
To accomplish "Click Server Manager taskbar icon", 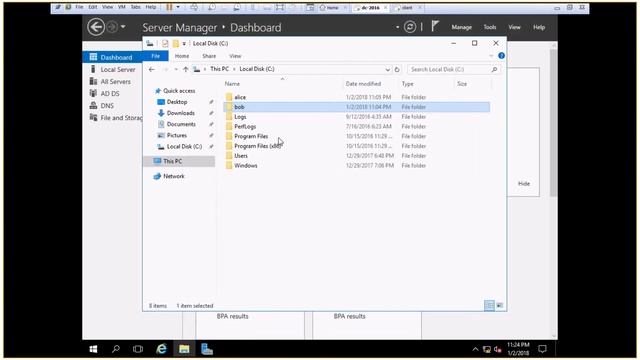I will coord(207,349).
